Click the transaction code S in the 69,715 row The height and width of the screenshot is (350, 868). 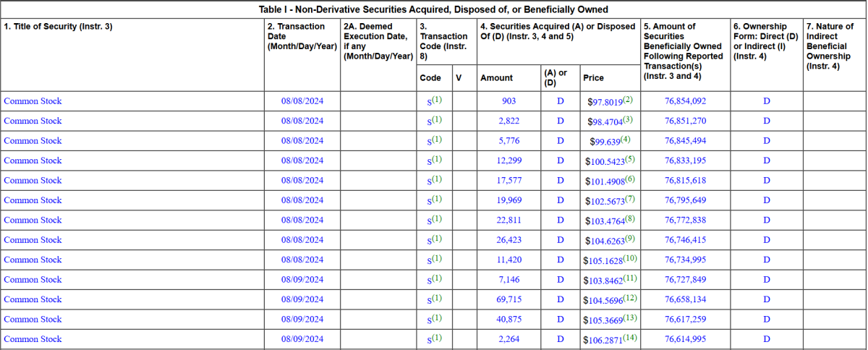(x=430, y=301)
